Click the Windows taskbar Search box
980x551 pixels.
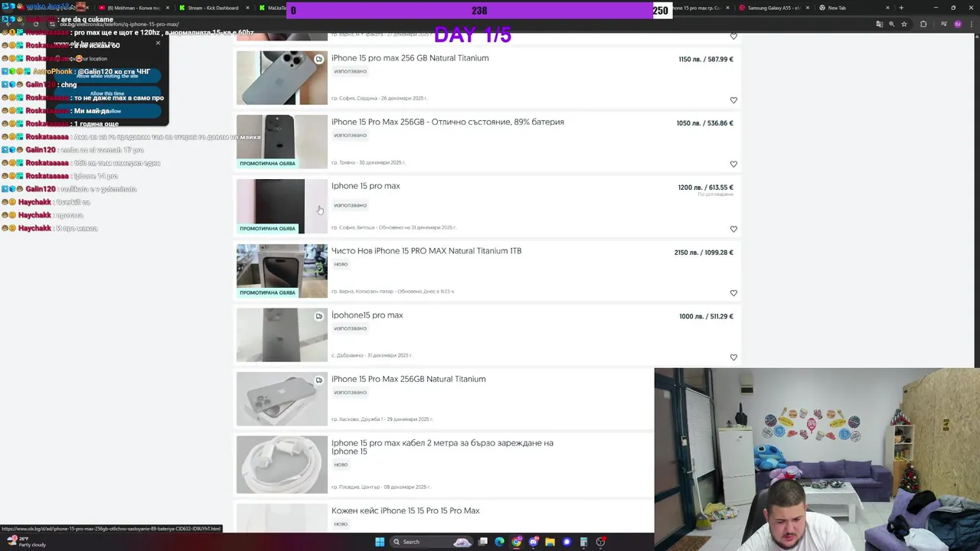click(x=430, y=542)
